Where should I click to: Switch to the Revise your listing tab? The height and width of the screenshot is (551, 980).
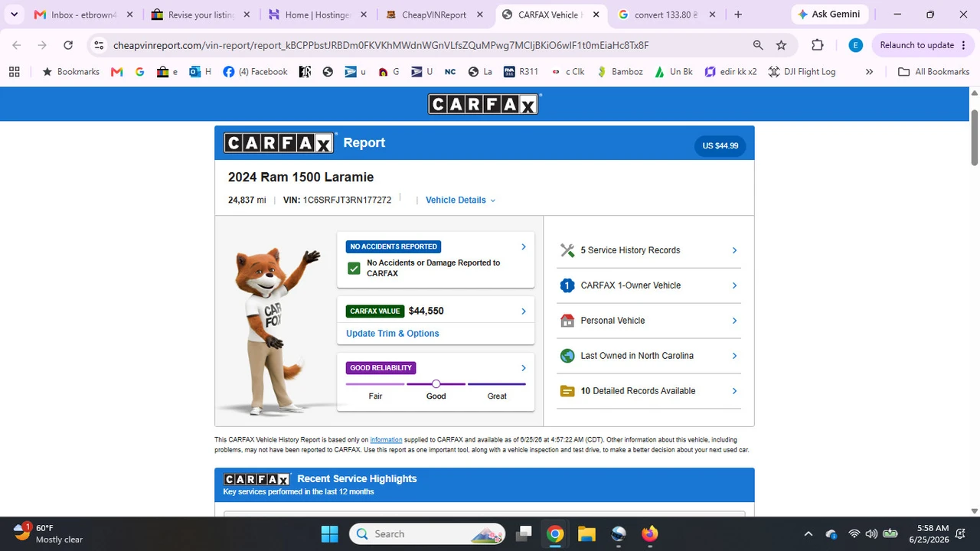(x=202, y=15)
